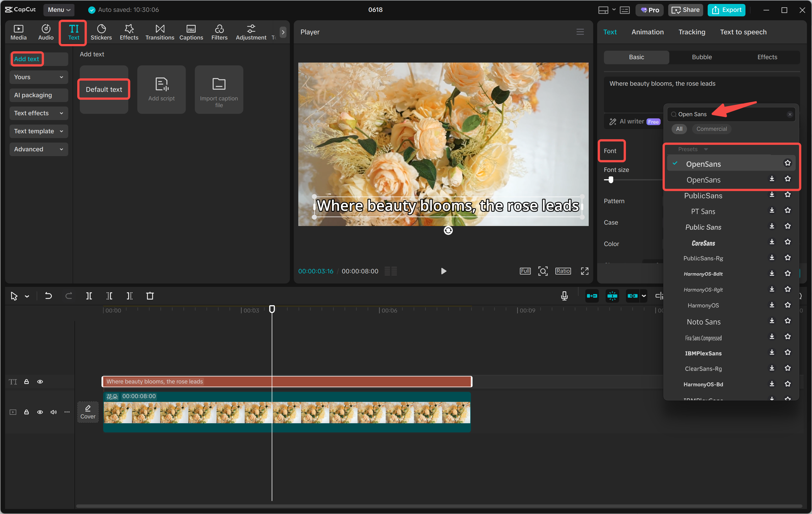Download the Noto Sans font

(771, 321)
